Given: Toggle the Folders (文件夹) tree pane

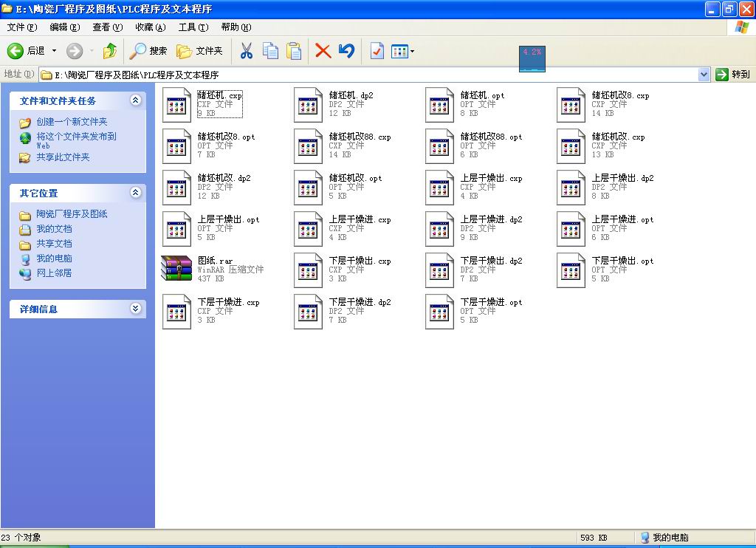Looking at the screenshot, I should point(199,51).
